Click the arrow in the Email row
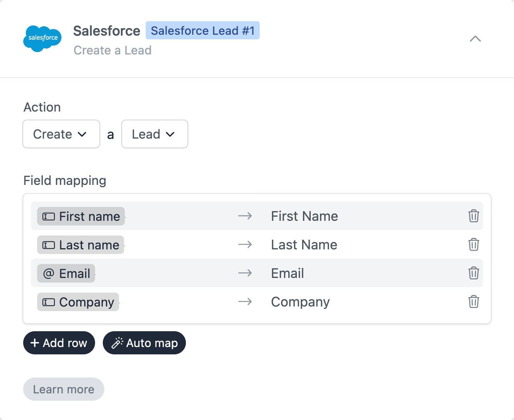 [x=245, y=273]
